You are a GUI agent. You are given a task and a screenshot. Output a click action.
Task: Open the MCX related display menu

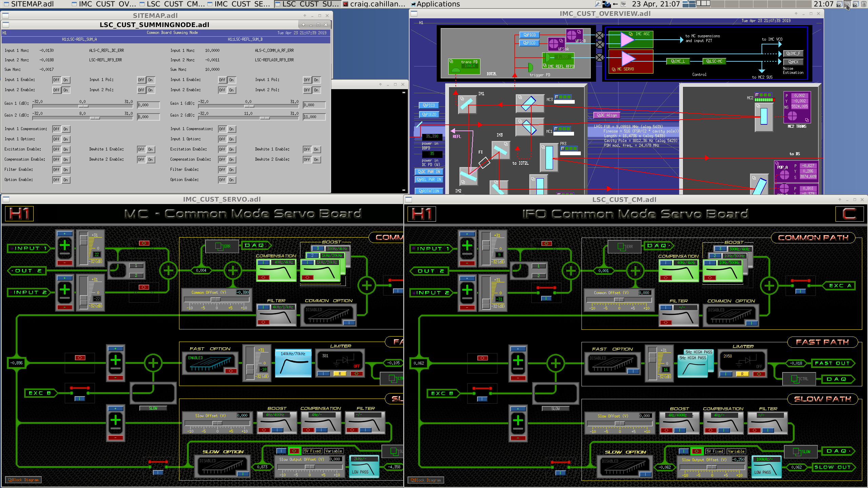click(793, 62)
